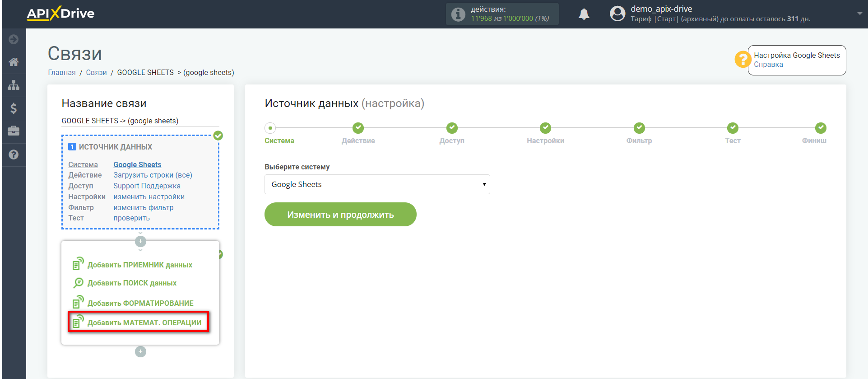
Task: Click the Фильтр step checkmark circle
Action: [639, 128]
